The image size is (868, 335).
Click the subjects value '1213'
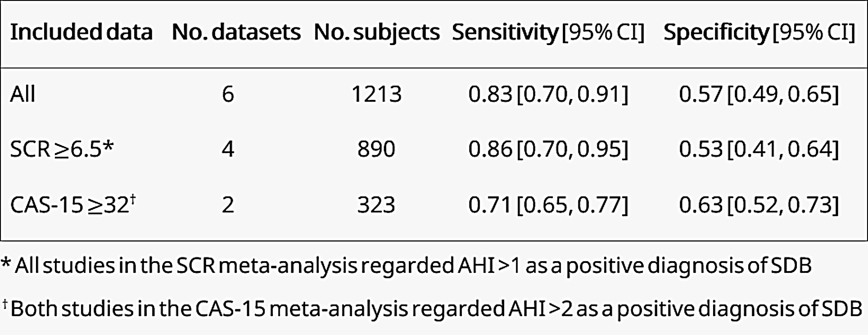pyautogui.click(x=376, y=94)
